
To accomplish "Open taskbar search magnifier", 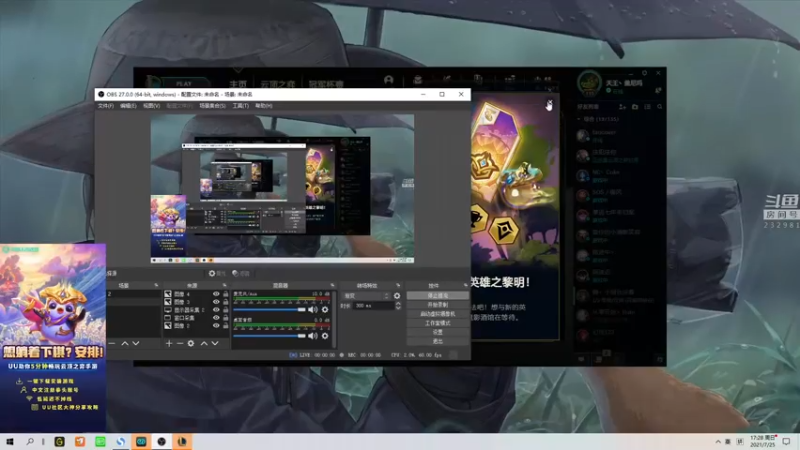I will (30, 441).
